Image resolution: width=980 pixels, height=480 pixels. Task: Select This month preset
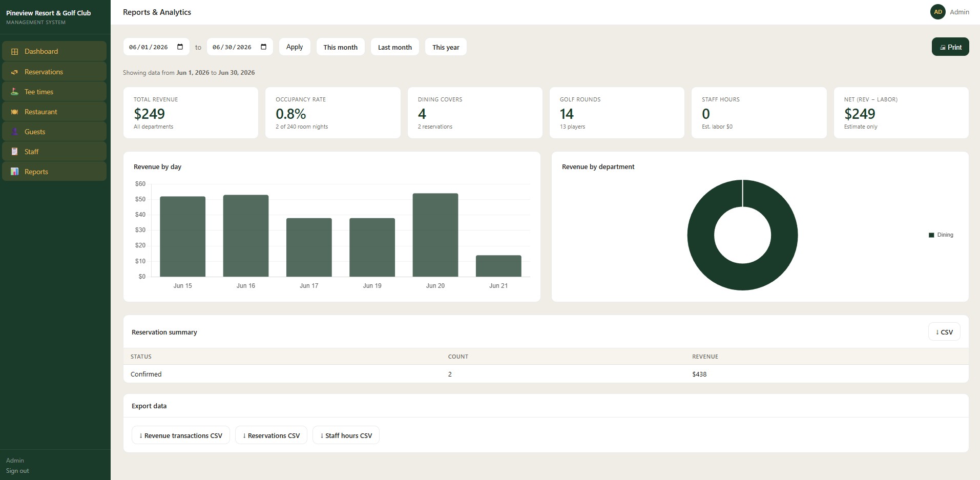point(340,47)
